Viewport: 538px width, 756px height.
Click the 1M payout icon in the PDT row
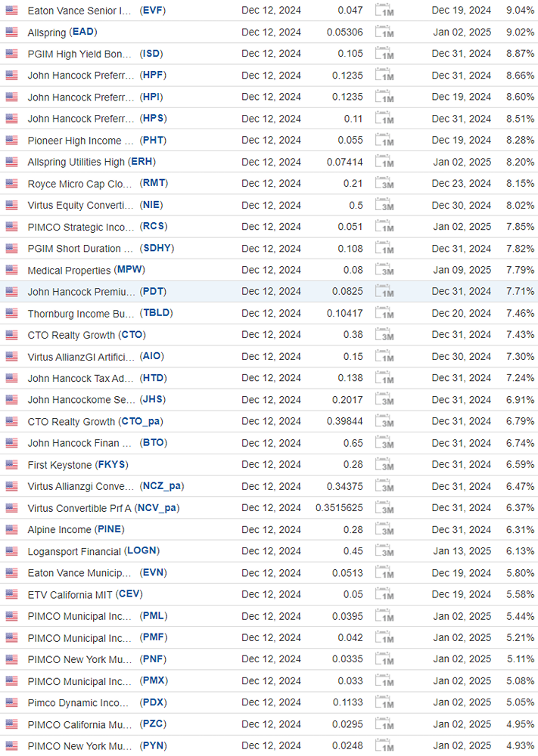tap(384, 291)
